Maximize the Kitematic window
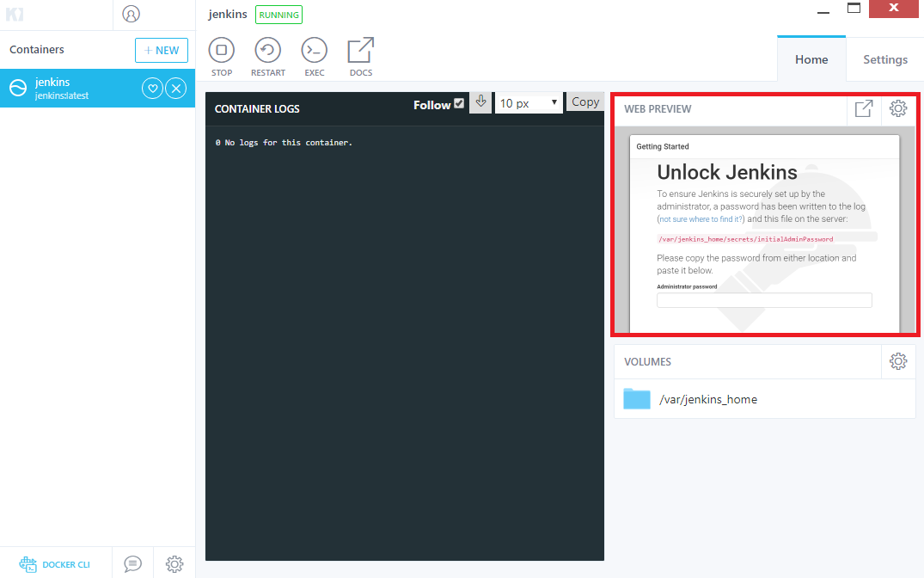Viewport: 924px width, 578px height. (854, 9)
